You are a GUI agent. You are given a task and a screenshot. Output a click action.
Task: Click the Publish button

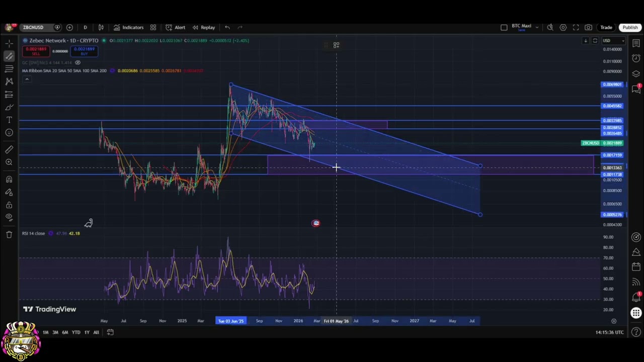point(630,27)
